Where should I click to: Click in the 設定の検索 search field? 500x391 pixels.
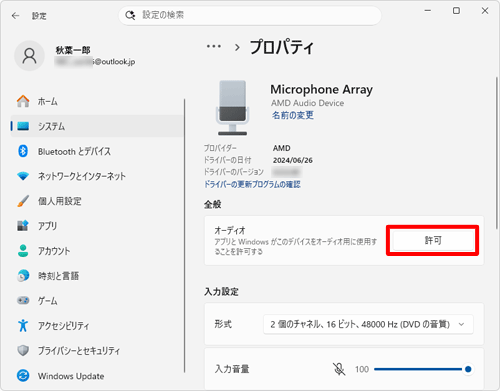click(250, 15)
